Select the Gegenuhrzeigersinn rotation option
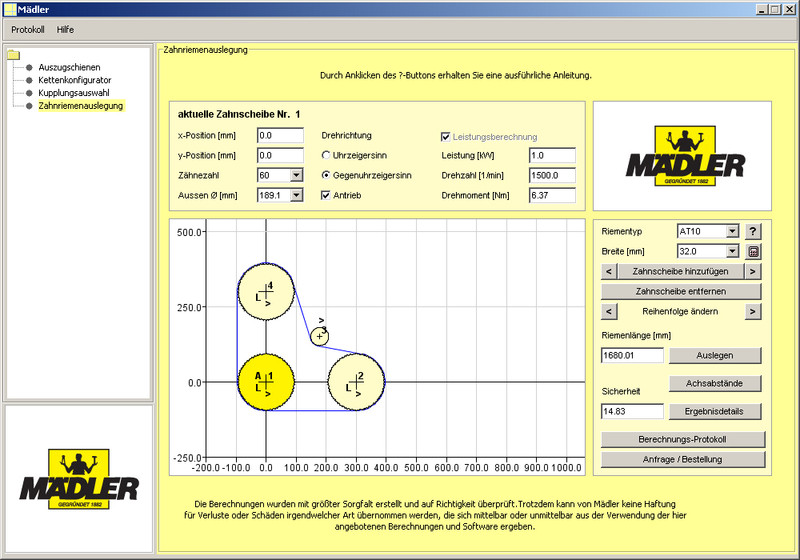The height and width of the screenshot is (560, 800). 326,175
